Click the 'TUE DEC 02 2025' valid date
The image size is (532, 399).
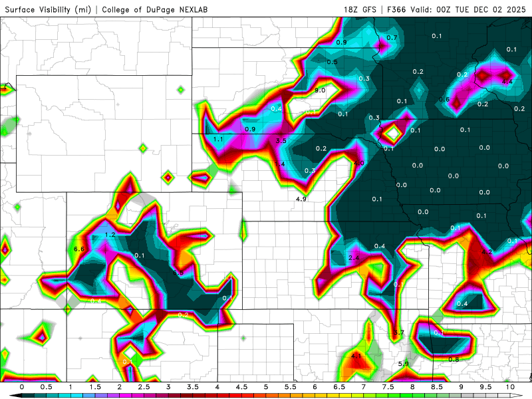pos(490,9)
